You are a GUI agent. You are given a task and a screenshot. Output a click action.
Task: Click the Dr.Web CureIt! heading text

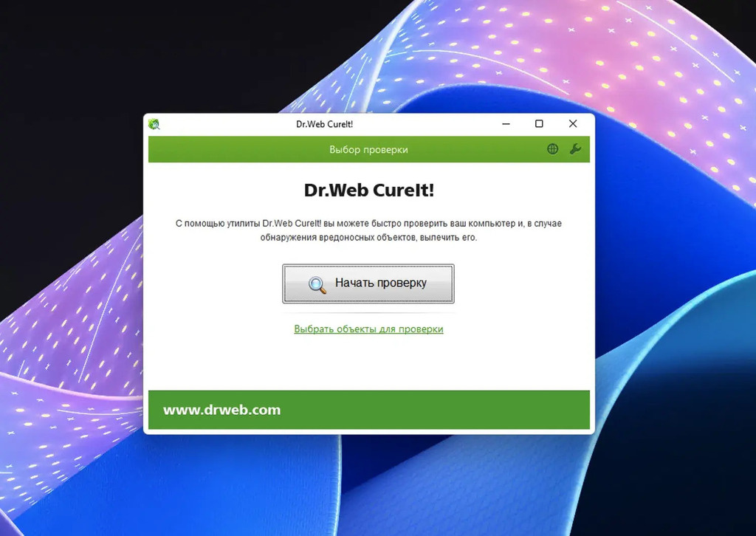click(369, 190)
